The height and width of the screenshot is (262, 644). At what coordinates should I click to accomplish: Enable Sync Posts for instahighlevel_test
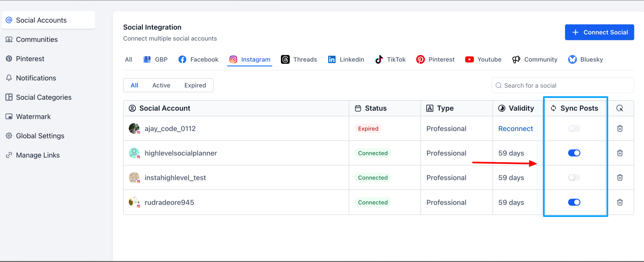pos(574,178)
